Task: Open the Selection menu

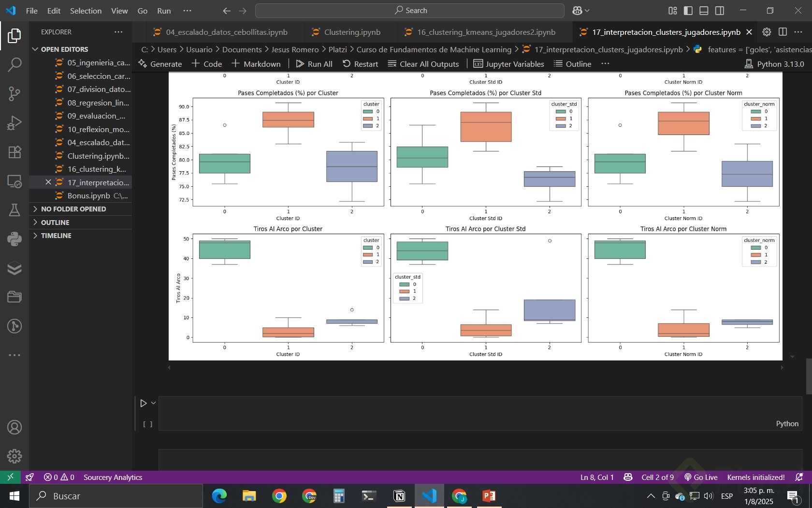Action: [x=86, y=11]
